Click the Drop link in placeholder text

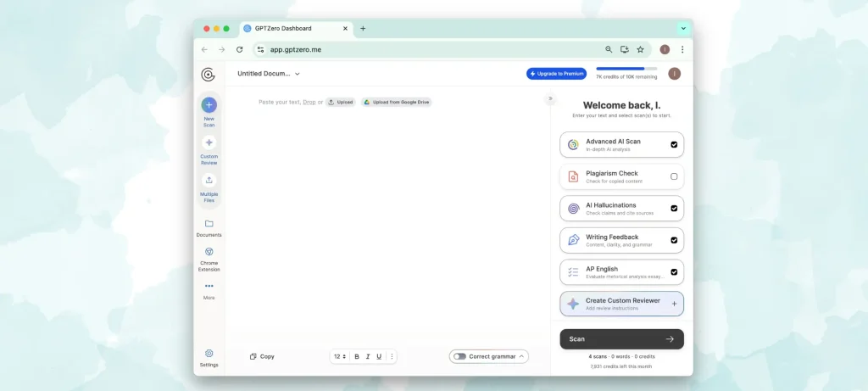[x=309, y=102]
